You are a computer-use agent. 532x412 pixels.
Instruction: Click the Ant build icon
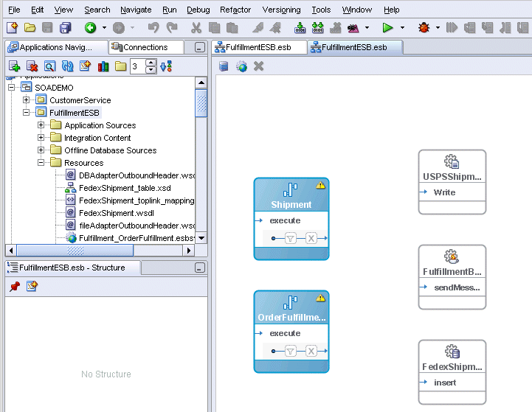[x=353, y=27]
